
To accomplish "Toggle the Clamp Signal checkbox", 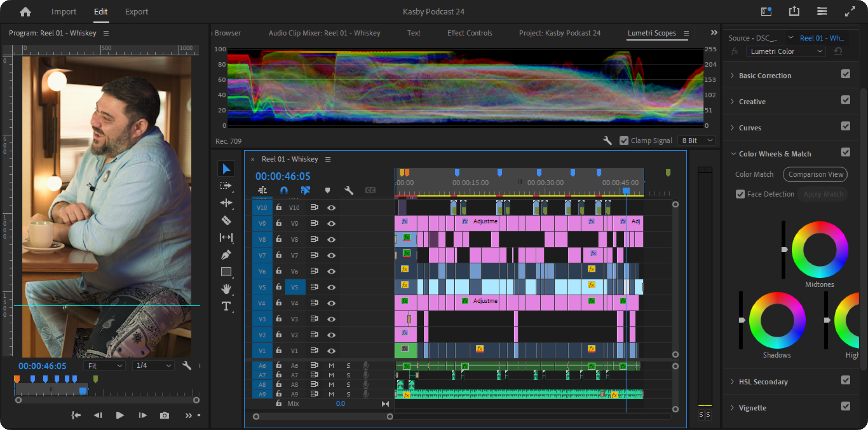I will tap(624, 140).
